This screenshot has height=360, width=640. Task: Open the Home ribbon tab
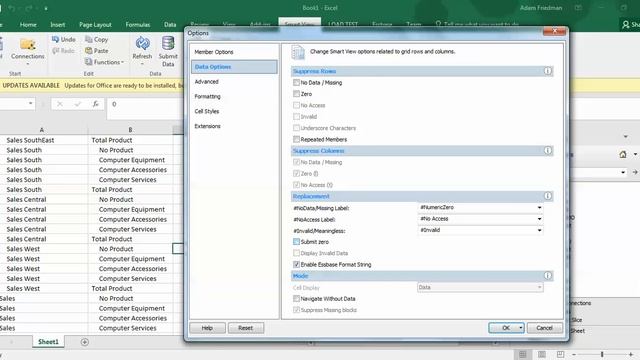(28, 24)
